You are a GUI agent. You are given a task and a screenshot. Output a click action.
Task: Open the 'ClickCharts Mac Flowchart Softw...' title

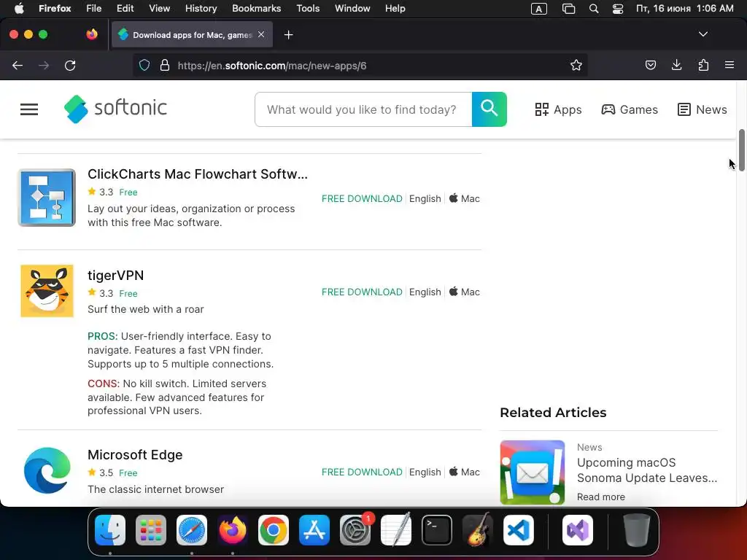click(197, 174)
